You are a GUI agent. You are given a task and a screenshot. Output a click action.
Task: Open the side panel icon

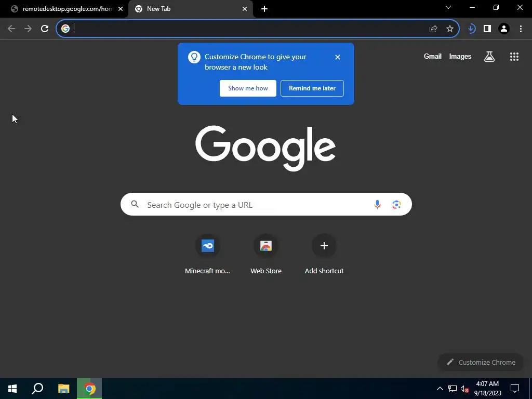(x=487, y=29)
